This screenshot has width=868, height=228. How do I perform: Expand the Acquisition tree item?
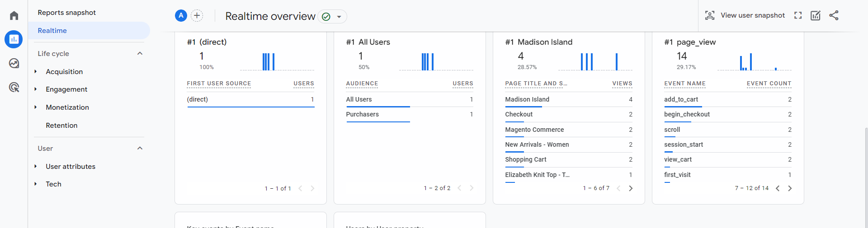36,71
